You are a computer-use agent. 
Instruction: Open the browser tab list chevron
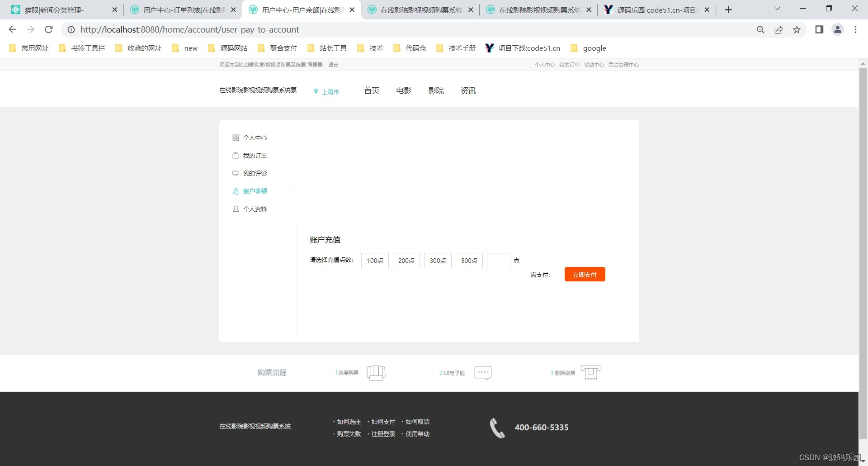point(777,8)
